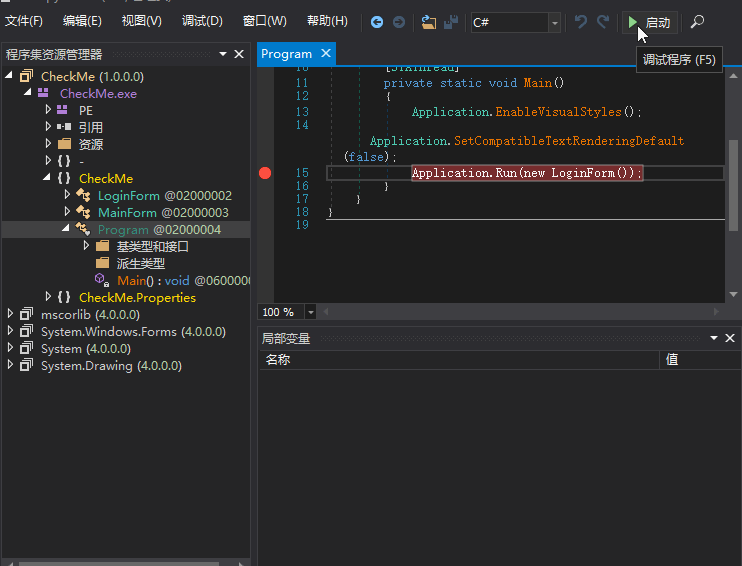Collapse the CheckMe namespace node
The height and width of the screenshot is (566, 742).
pos(46,177)
